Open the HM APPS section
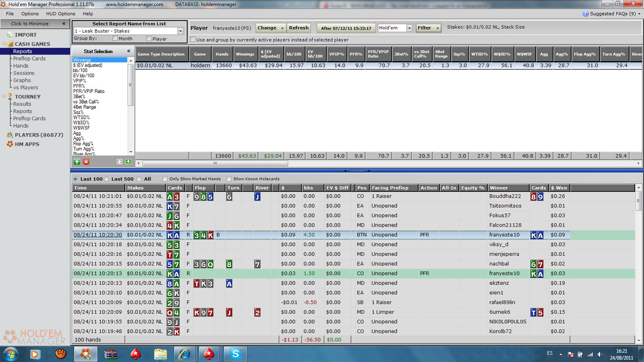The width and height of the screenshot is (644, 362). pos(27,144)
